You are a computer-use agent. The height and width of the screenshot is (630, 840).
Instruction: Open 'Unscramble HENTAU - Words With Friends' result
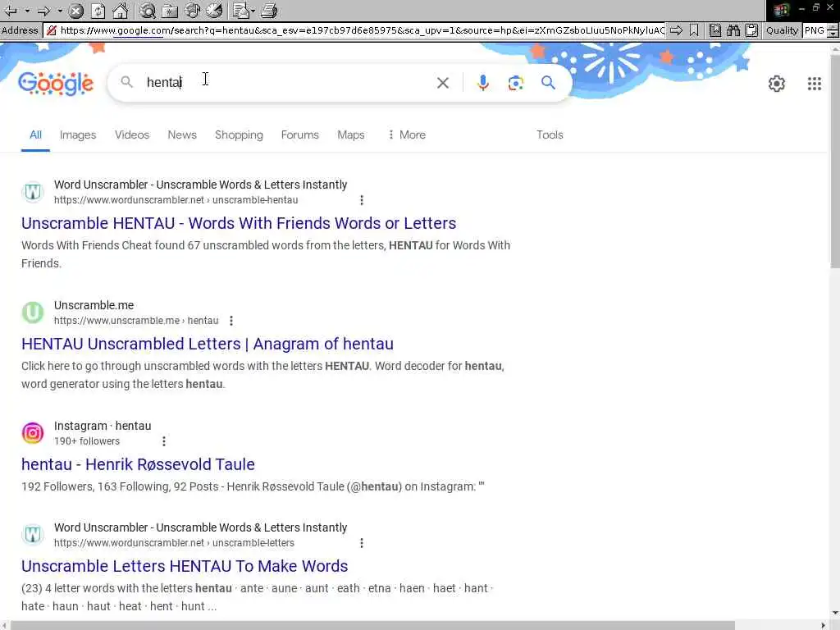tap(239, 223)
